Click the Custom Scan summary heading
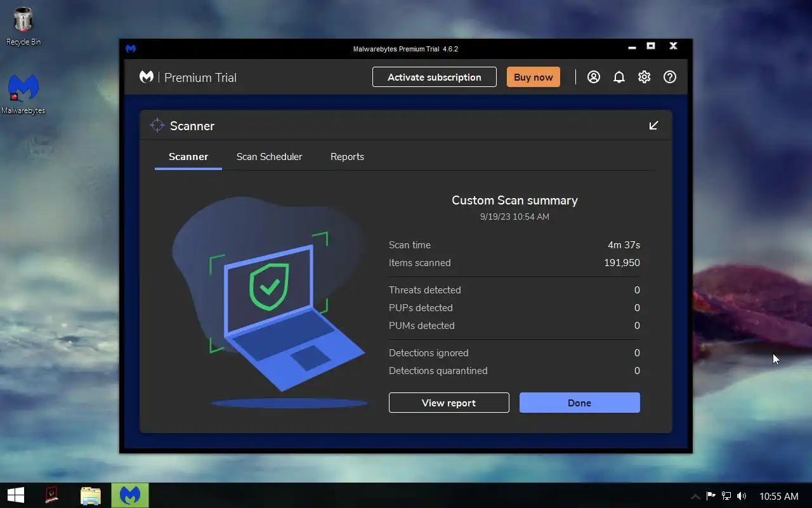The height and width of the screenshot is (508, 812). [514, 200]
